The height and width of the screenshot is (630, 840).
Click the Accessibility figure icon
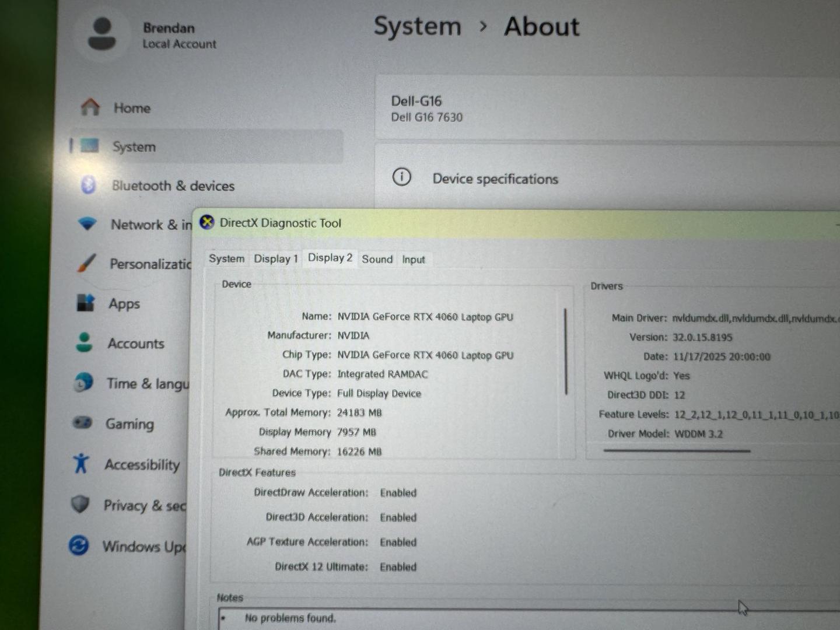(x=81, y=463)
